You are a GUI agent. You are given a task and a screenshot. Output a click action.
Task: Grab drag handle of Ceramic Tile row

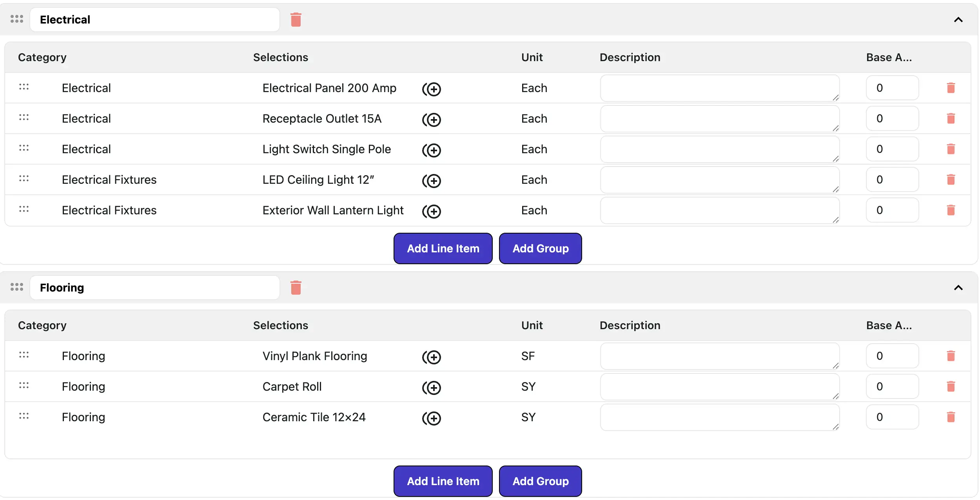coord(24,416)
